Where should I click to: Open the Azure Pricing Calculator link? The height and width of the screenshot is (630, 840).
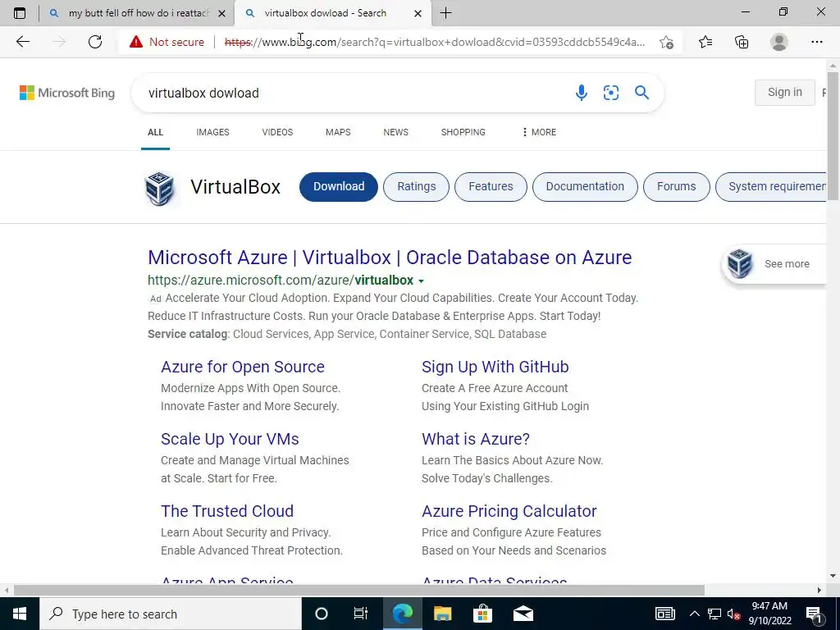tap(509, 512)
